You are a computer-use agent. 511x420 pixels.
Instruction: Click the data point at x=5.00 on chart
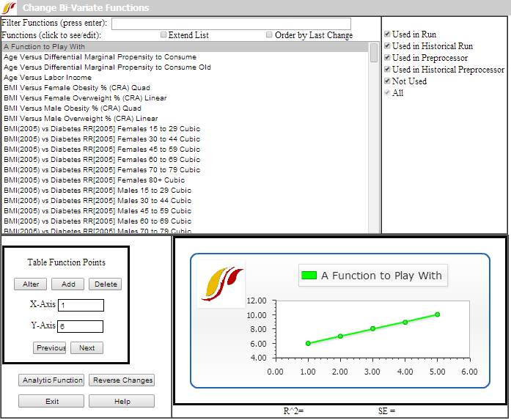438,314
